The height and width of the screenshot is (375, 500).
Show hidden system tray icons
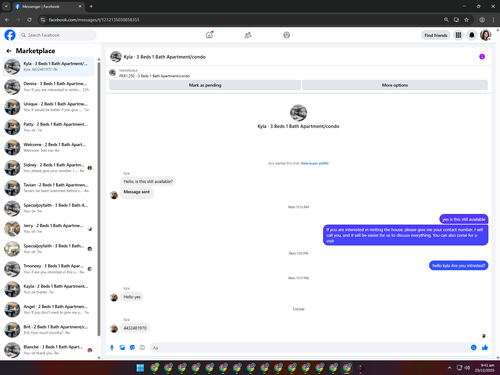pyautogui.click(x=449, y=368)
